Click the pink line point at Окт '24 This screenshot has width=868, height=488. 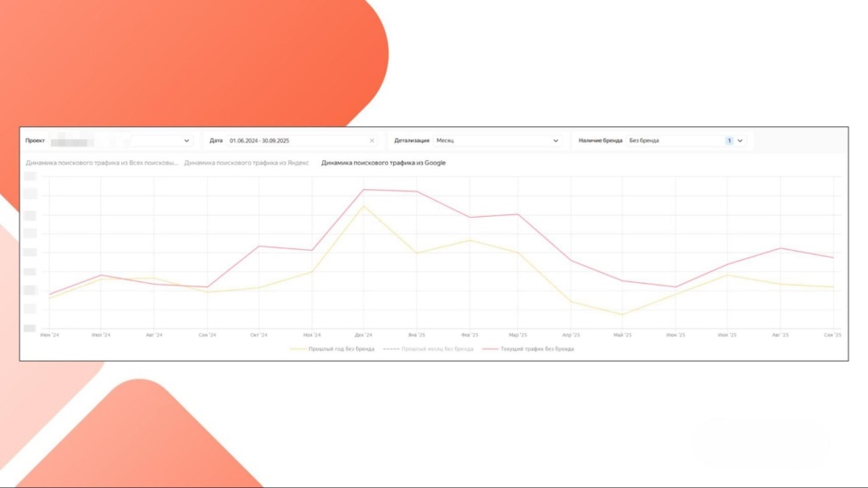point(259,247)
